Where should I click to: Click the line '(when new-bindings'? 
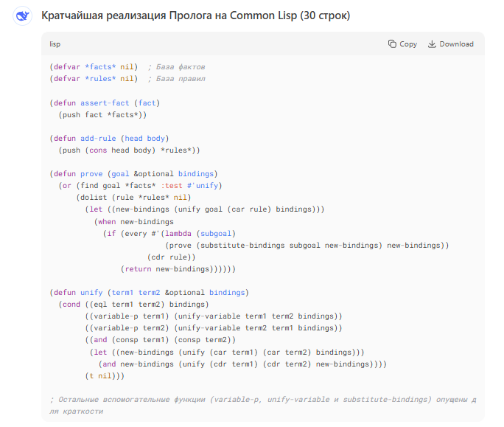tap(133, 222)
